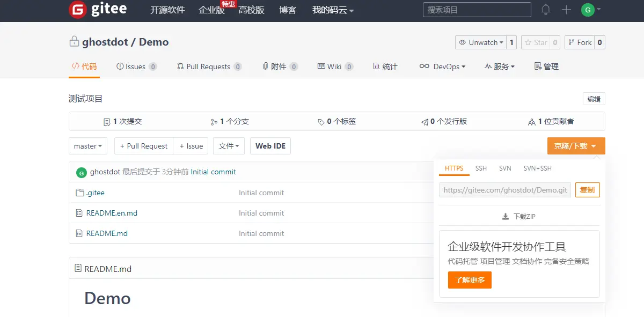Open the Initial commit link in header row
This screenshot has width=644, height=317.
213,172
